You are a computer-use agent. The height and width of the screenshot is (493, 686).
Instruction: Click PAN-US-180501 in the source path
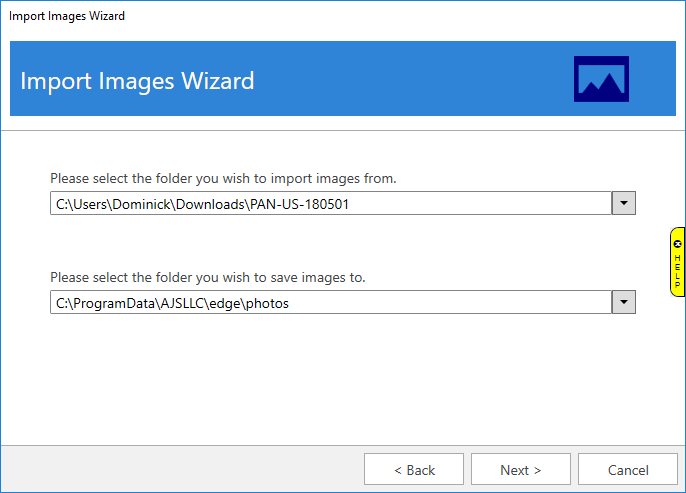tap(299, 204)
